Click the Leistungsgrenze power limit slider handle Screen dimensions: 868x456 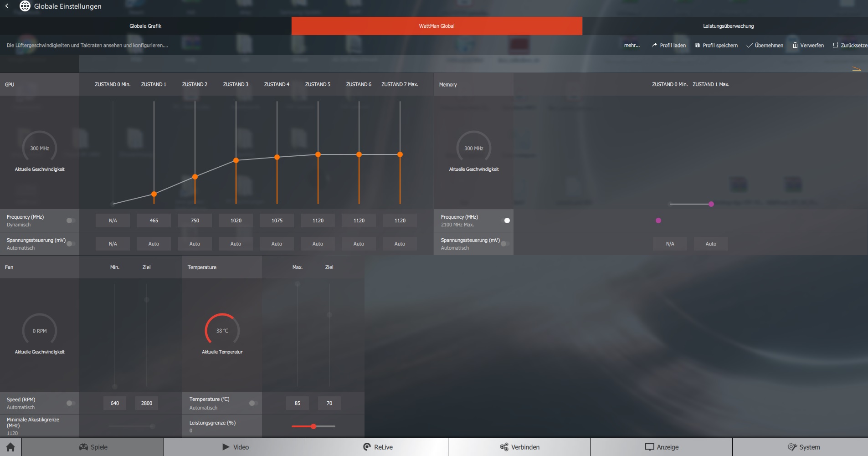[313, 426]
